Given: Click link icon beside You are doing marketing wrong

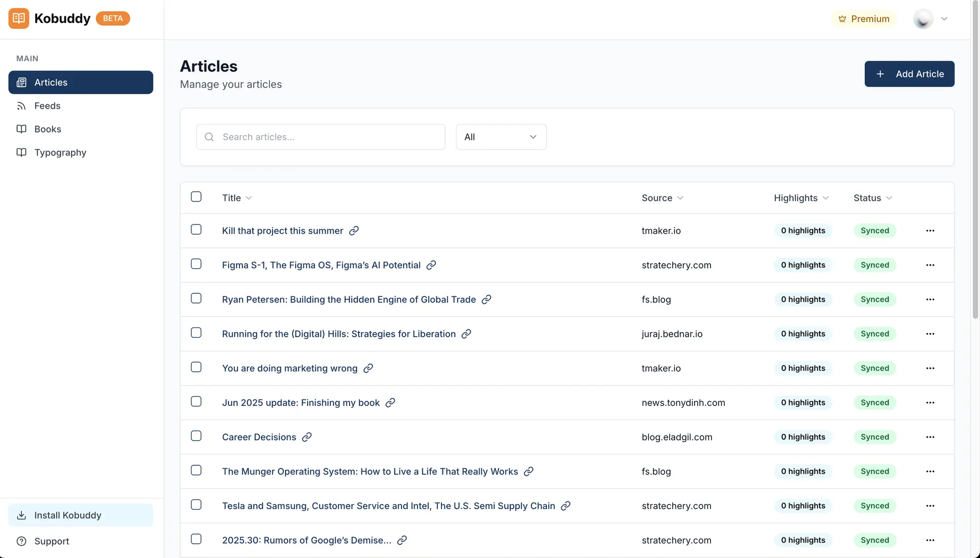Looking at the screenshot, I should click(x=368, y=368).
